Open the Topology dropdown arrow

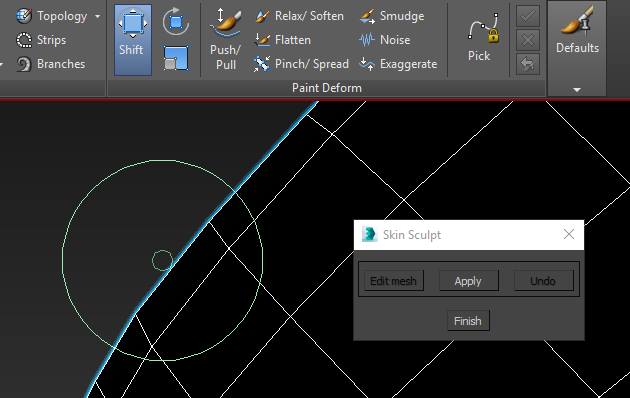(x=98, y=16)
